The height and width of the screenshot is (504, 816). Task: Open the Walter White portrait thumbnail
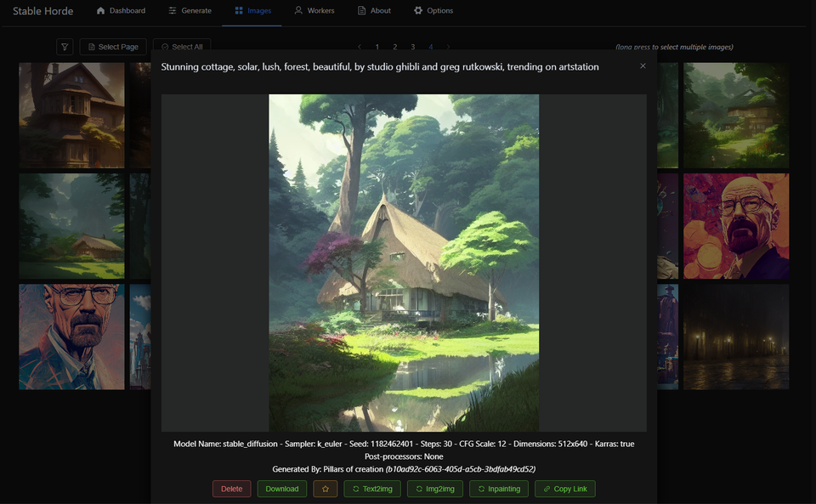pyautogui.click(x=72, y=337)
